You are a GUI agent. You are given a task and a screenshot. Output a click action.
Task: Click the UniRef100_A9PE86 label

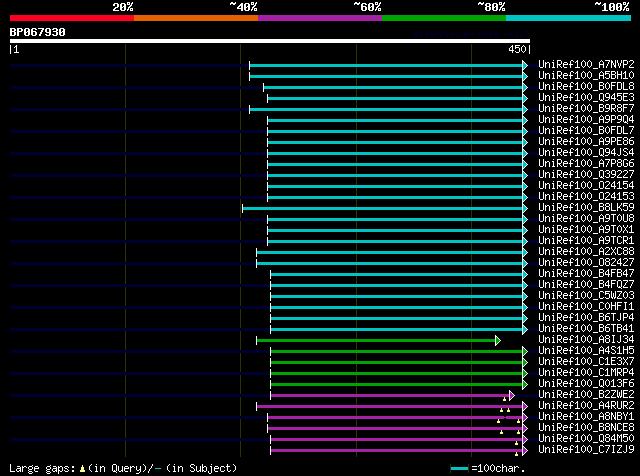pyautogui.click(x=586, y=142)
